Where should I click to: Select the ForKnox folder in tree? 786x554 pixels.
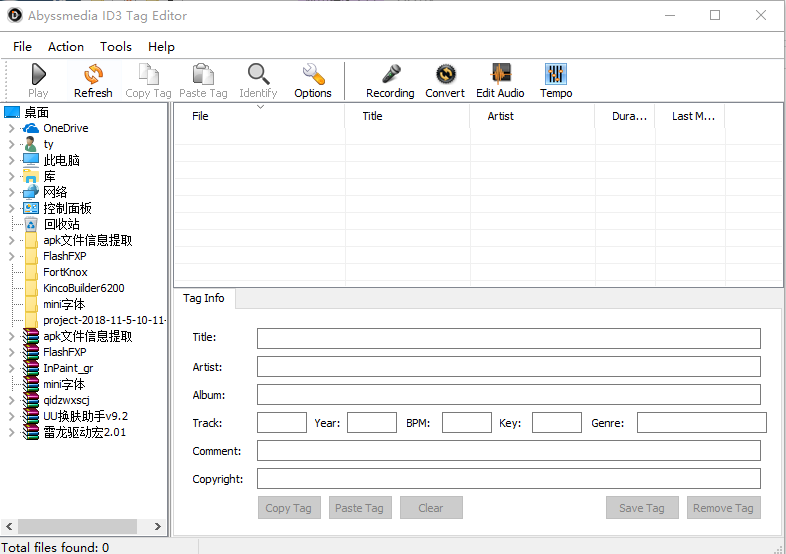(65, 272)
